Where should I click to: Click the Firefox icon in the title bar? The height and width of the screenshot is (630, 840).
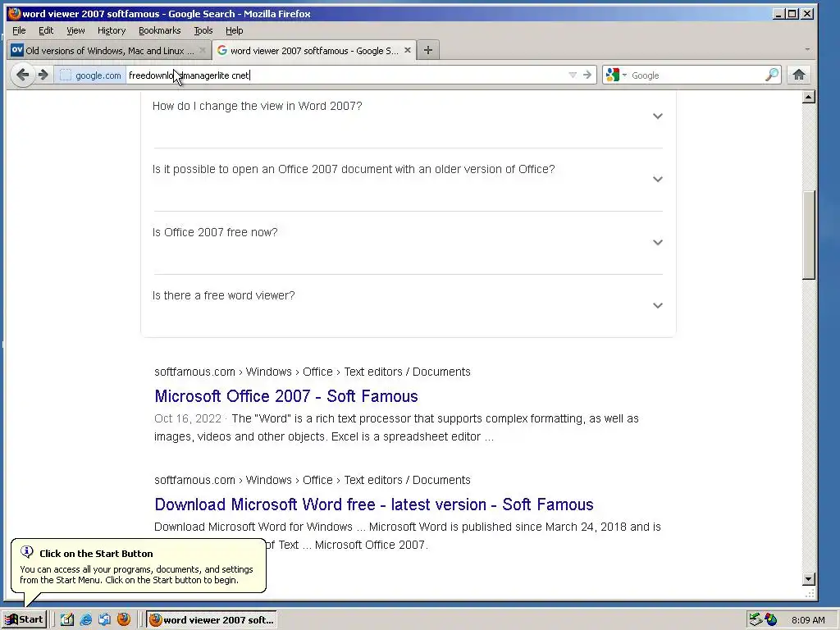[x=15, y=13]
